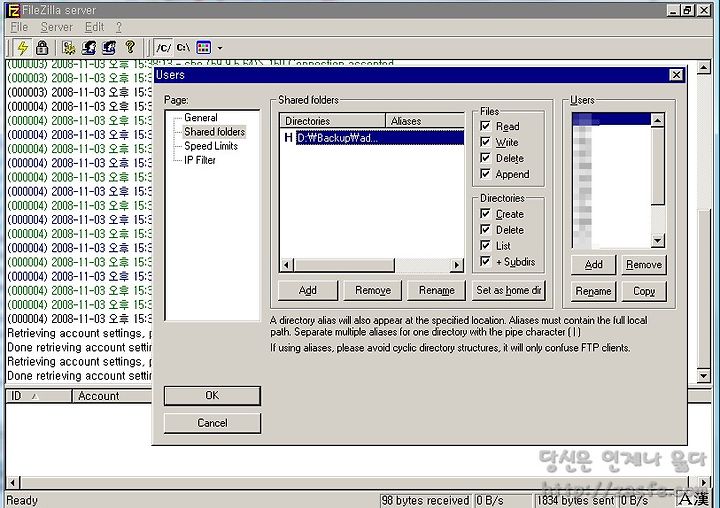The width and height of the screenshot is (720, 508).
Task: Toggle Files Write checkbox
Action: coord(485,142)
